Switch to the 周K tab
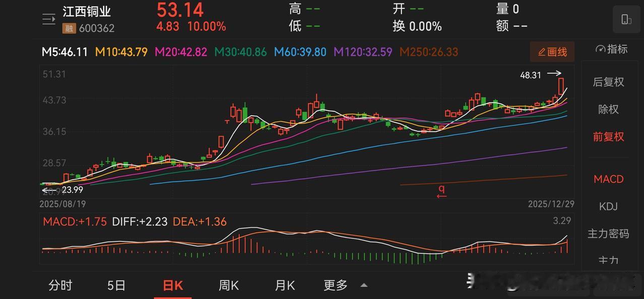The height and width of the screenshot is (299, 644). pos(229,285)
